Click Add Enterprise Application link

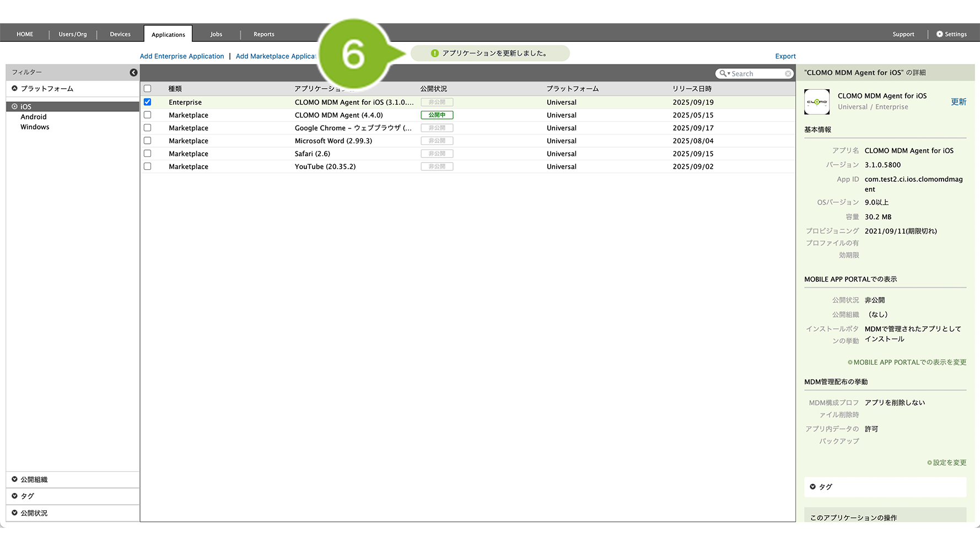pos(182,56)
